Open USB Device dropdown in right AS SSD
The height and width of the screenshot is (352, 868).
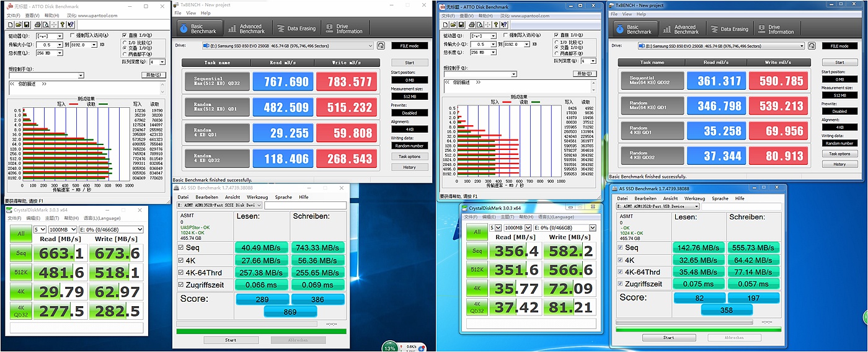(658, 206)
